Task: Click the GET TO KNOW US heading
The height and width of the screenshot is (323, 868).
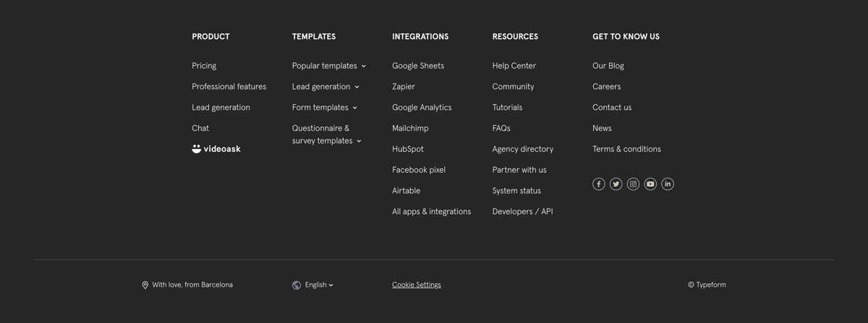Action: click(626, 37)
